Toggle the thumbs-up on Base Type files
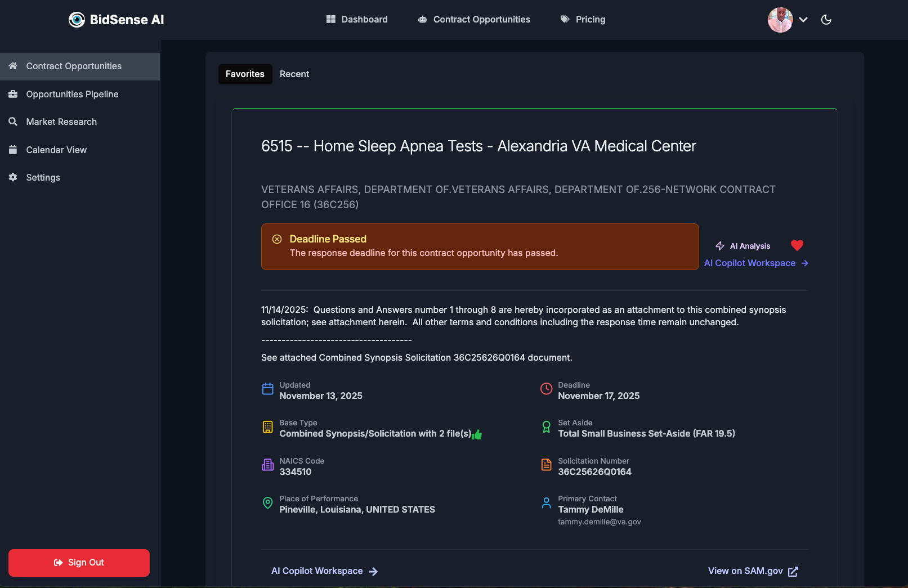 (x=478, y=434)
